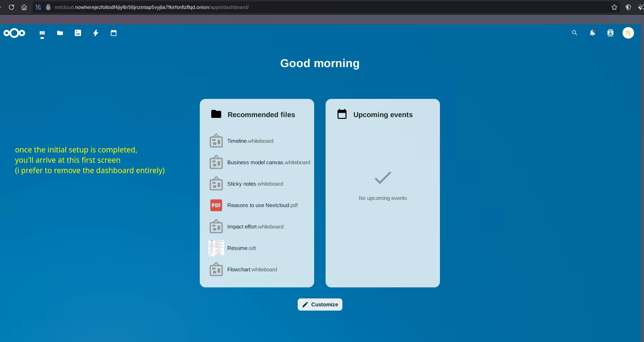Click the Flowchart whiteboard file icon
644x342 pixels.
(x=216, y=270)
